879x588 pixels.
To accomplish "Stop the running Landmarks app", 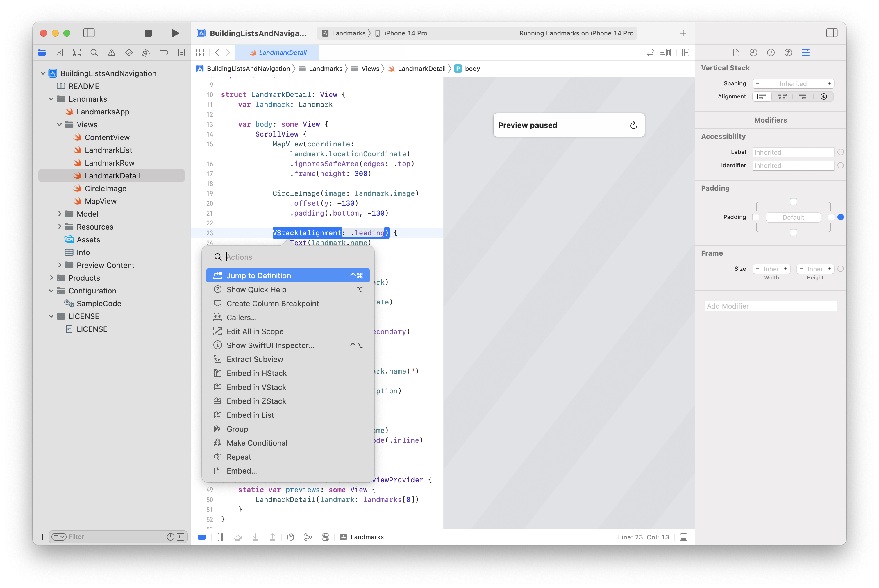I will [x=148, y=33].
